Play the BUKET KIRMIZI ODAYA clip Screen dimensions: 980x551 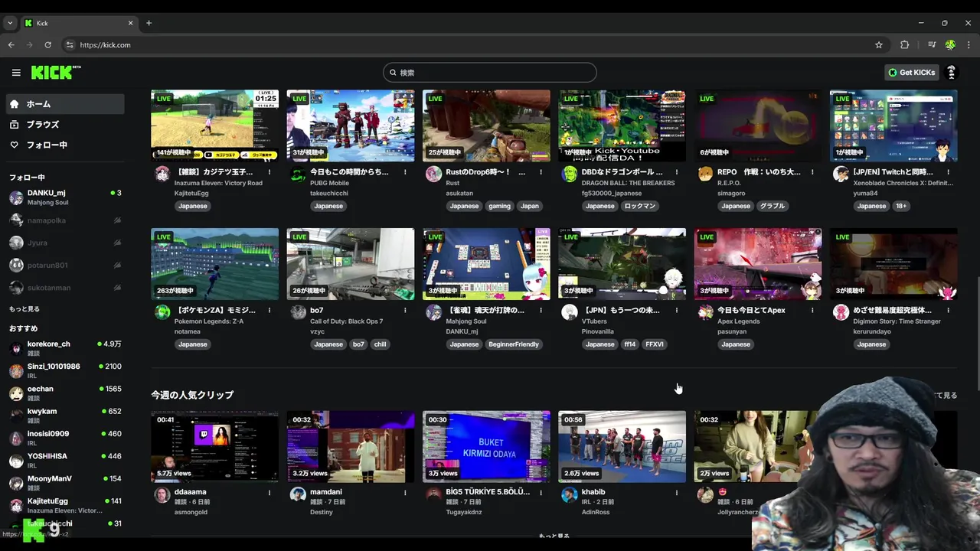pos(486,446)
